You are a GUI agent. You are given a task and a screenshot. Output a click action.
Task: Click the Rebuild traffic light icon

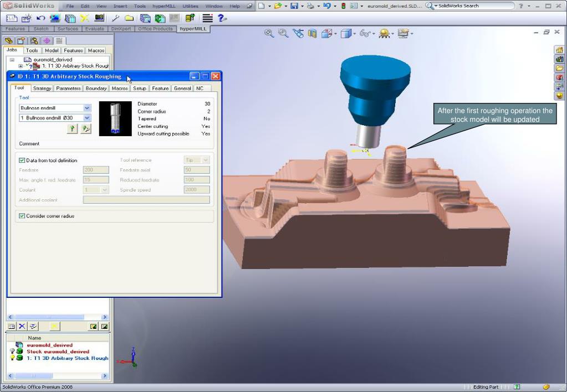(x=343, y=6)
